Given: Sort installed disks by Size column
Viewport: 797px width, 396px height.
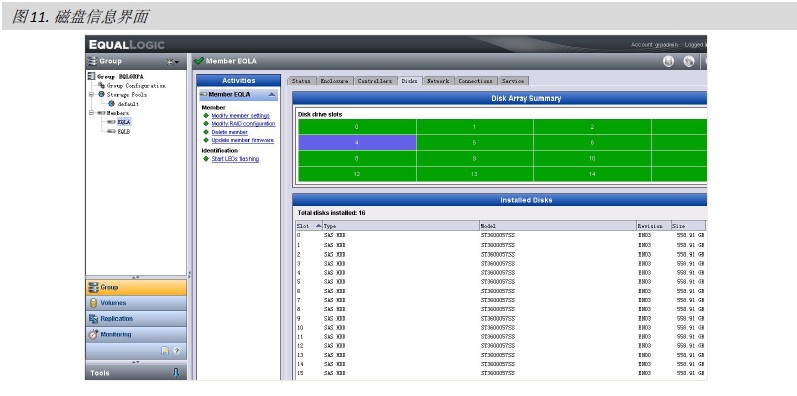Looking at the screenshot, I should 688,226.
